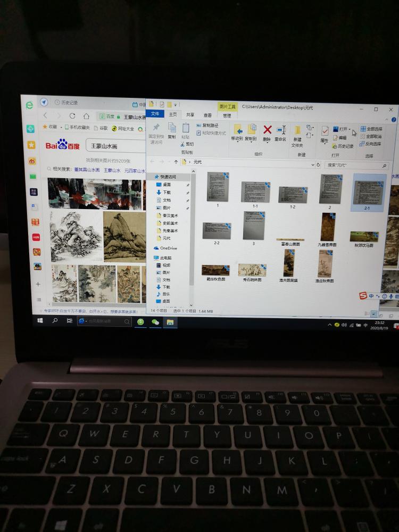Toggle the Sogou IME microphone input button
Screen dimensions: 399x532
pyautogui.click(x=391, y=296)
